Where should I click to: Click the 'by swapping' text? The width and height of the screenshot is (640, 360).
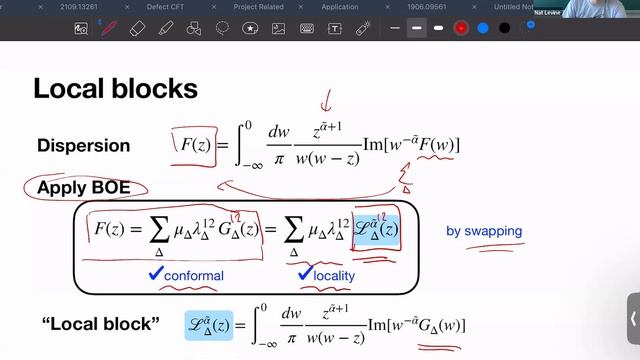[x=484, y=231]
